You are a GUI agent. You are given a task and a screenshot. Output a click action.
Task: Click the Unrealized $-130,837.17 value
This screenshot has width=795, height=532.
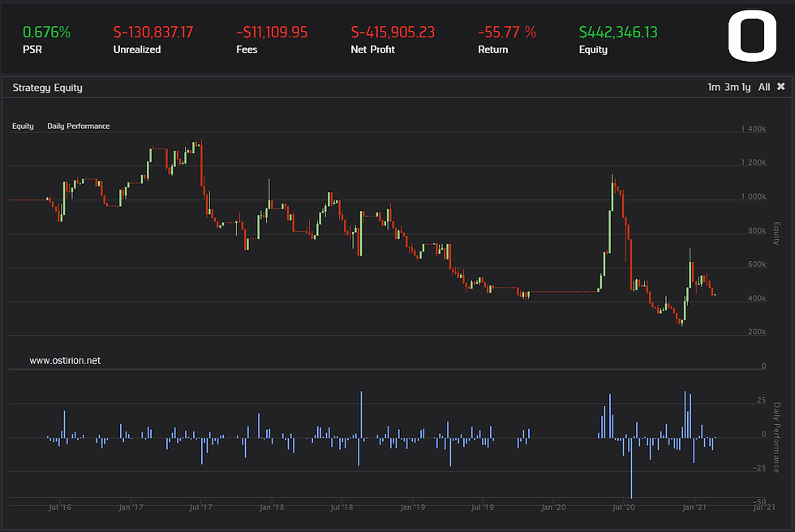click(x=153, y=32)
